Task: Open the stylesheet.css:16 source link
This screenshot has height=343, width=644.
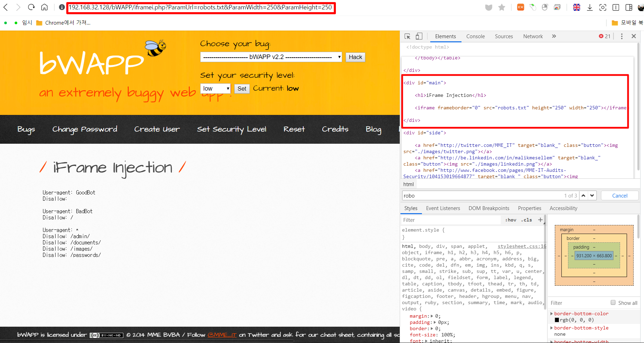Action: [x=522, y=246]
